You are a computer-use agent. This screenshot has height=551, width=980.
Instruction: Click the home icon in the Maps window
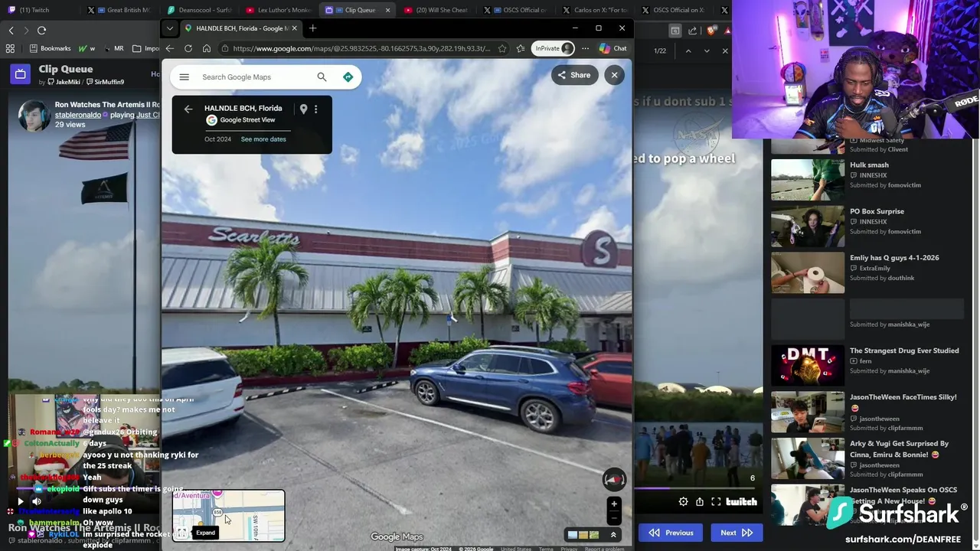click(207, 48)
